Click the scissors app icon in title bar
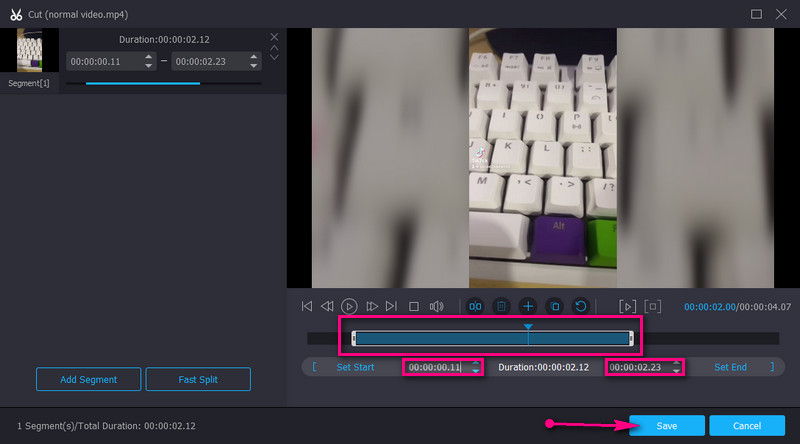 16,14
